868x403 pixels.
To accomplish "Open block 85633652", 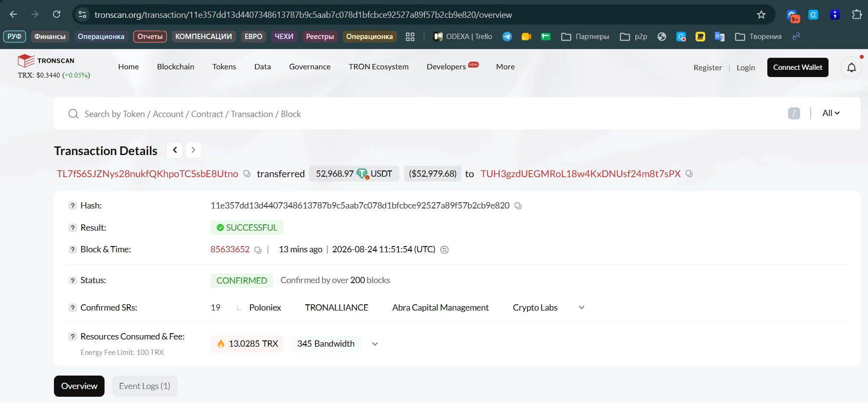I will pyautogui.click(x=230, y=249).
